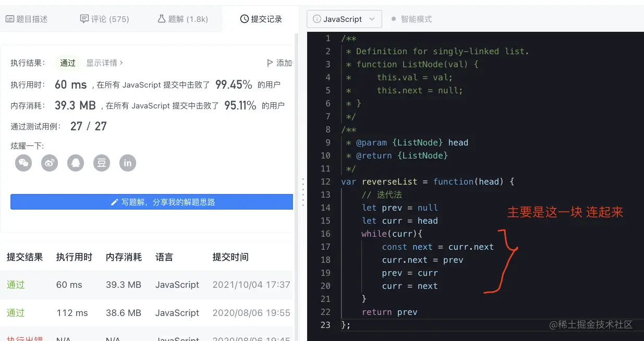Click the panel divider drag handle
The width and height of the screenshot is (644, 341).
[x=302, y=193]
